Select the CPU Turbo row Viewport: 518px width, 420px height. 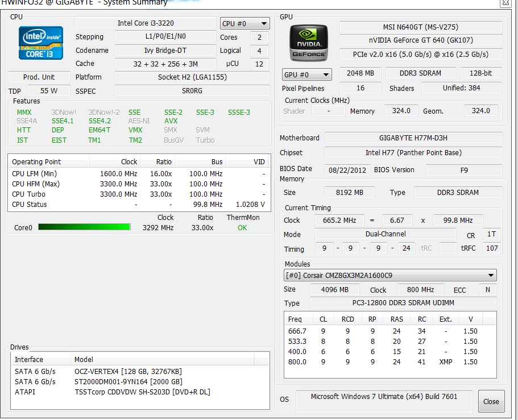tap(139, 194)
